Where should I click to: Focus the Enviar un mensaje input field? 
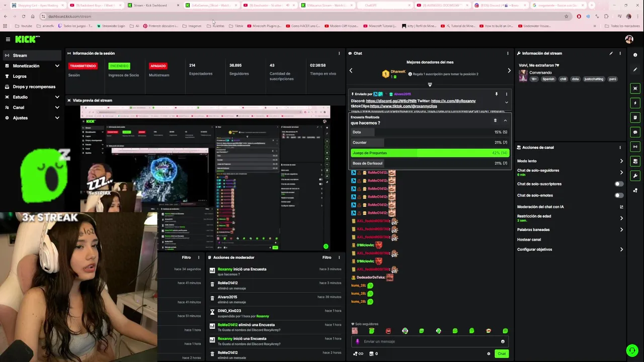(x=430, y=341)
